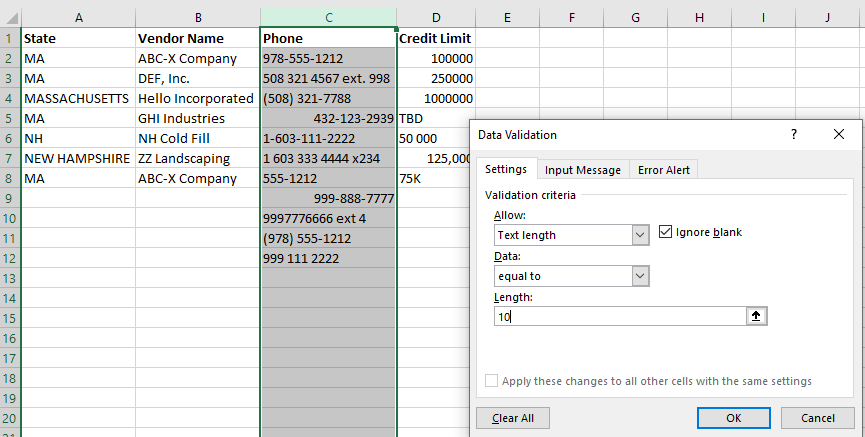Click the NH Cold Fill cell
The width and height of the screenshot is (865, 437).
[197, 138]
